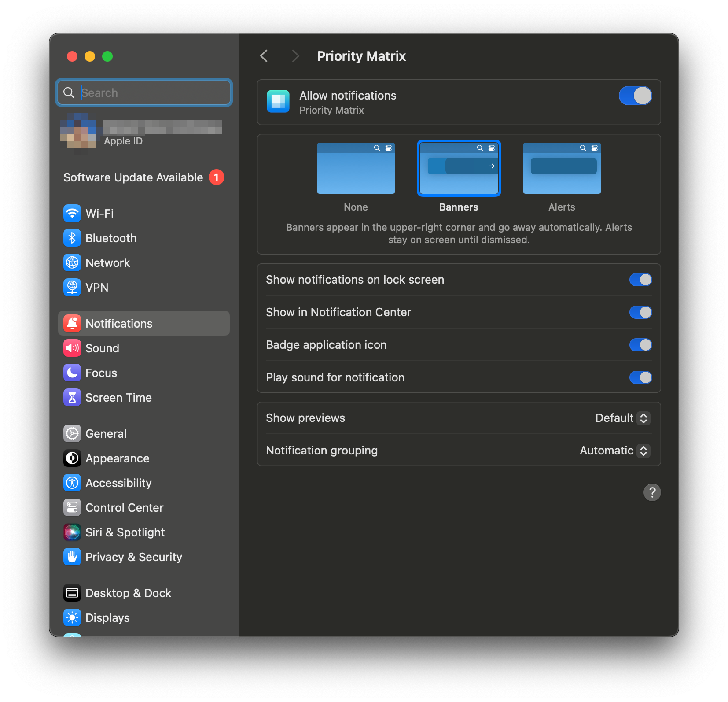This screenshot has width=728, height=702.
Task: Turn off Show notifications on lock screen
Action: [641, 280]
